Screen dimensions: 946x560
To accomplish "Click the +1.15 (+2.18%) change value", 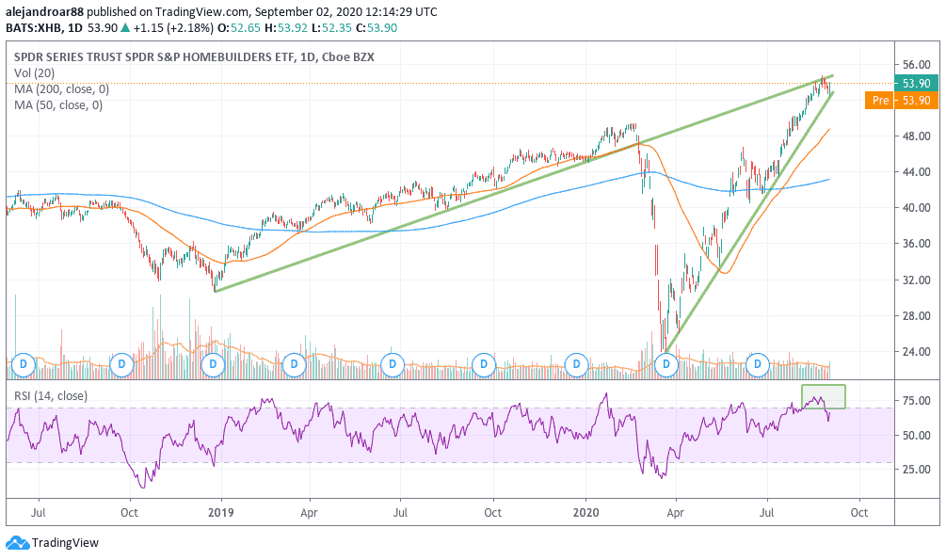I will [173, 27].
